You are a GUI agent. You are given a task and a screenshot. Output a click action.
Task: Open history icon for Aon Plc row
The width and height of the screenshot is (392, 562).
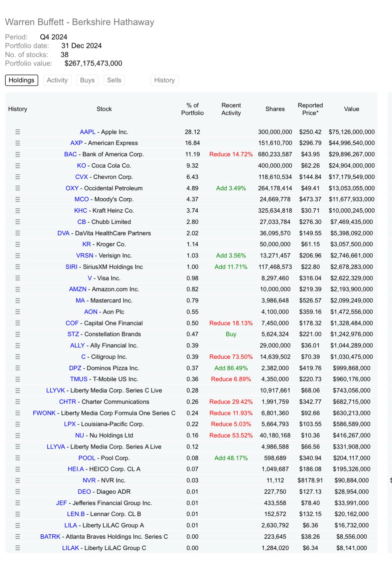coord(18,312)
